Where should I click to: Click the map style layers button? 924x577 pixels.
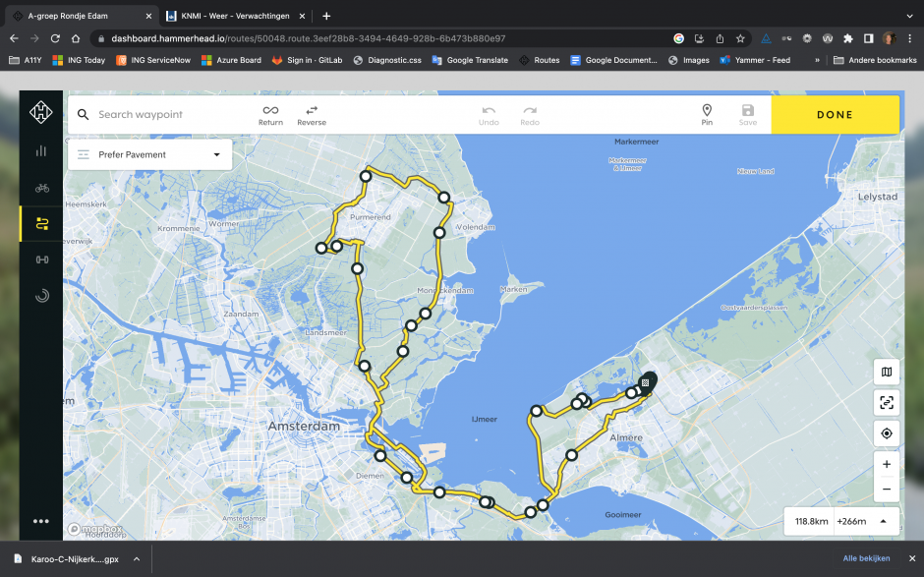tap(887, 372)
